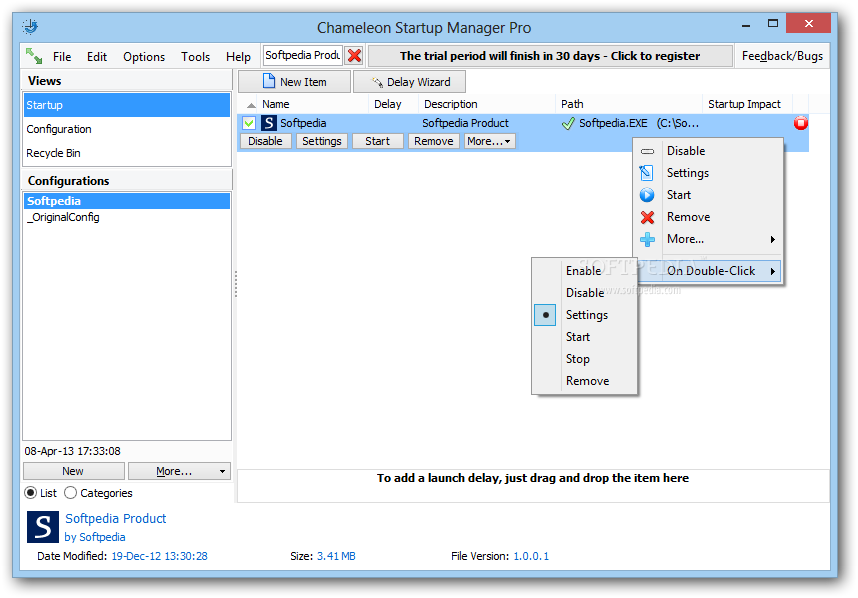Click the large Softpedia S logo in details pane
Screen dimensions: 858x598
coord(43,527)
